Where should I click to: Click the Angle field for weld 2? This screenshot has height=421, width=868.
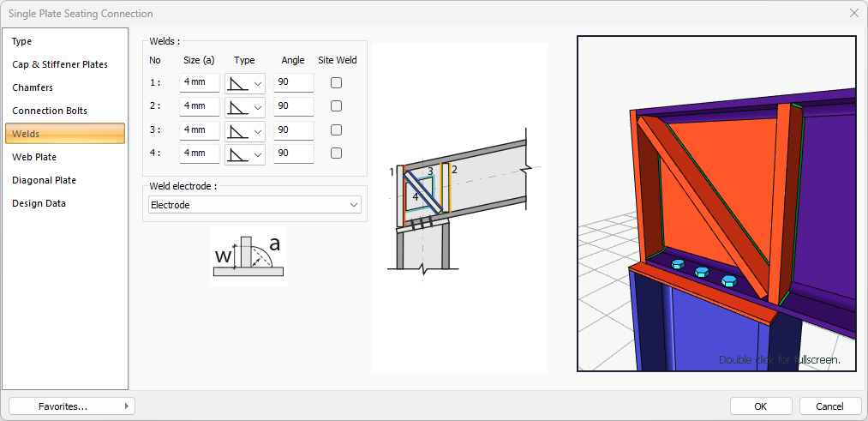294,105
